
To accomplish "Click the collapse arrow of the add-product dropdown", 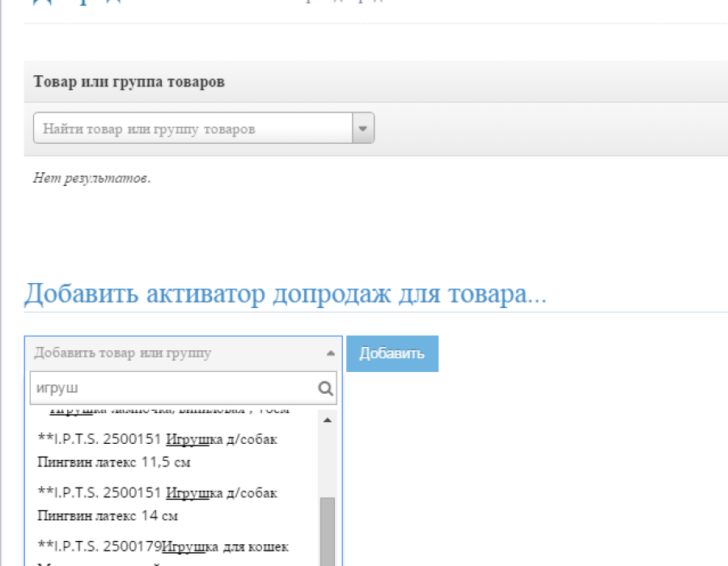I will point(331,353).
